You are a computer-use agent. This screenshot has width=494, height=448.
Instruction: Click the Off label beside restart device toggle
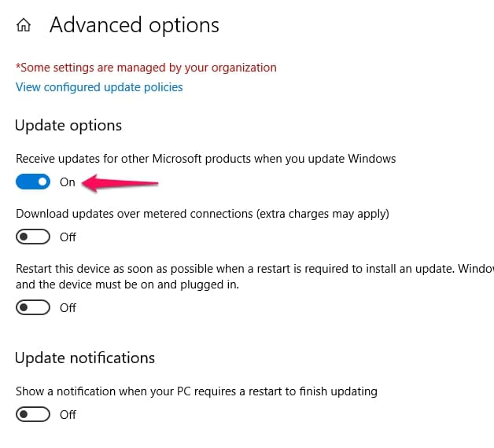point(68,308)
